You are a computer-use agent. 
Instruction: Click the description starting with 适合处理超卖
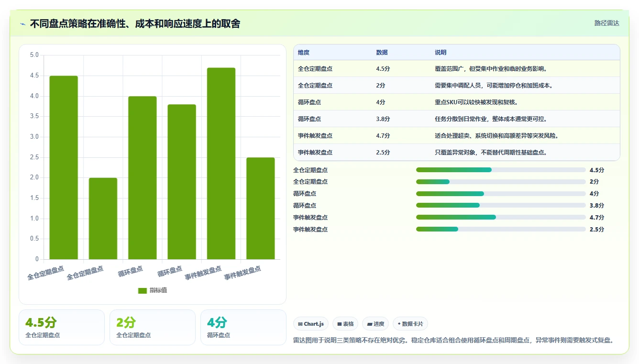[x=496, y=136]
